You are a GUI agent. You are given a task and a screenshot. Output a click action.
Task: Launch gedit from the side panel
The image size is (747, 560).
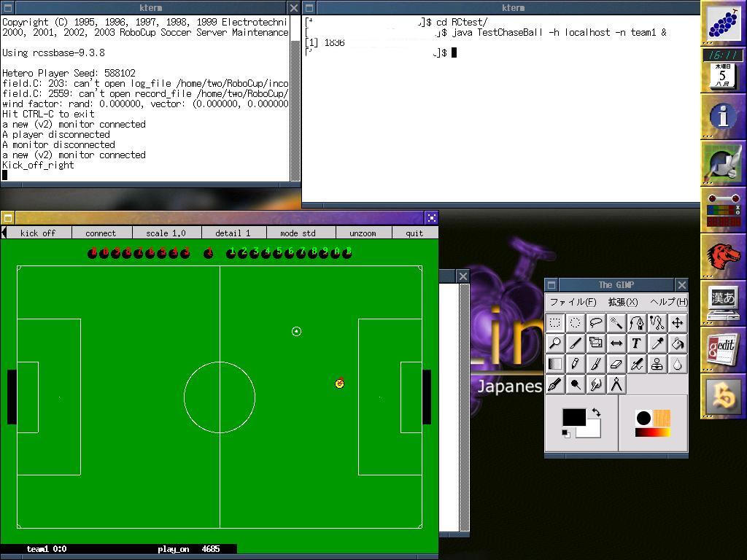[x=723, y=349]
